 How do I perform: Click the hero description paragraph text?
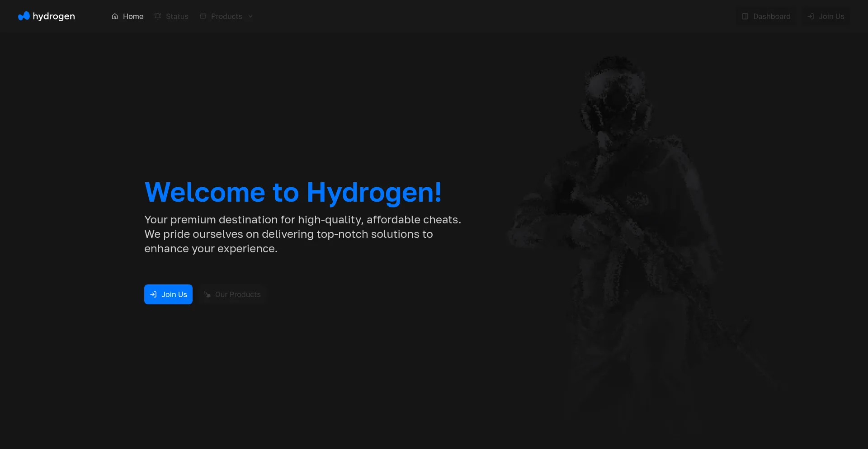click(302, 234)
